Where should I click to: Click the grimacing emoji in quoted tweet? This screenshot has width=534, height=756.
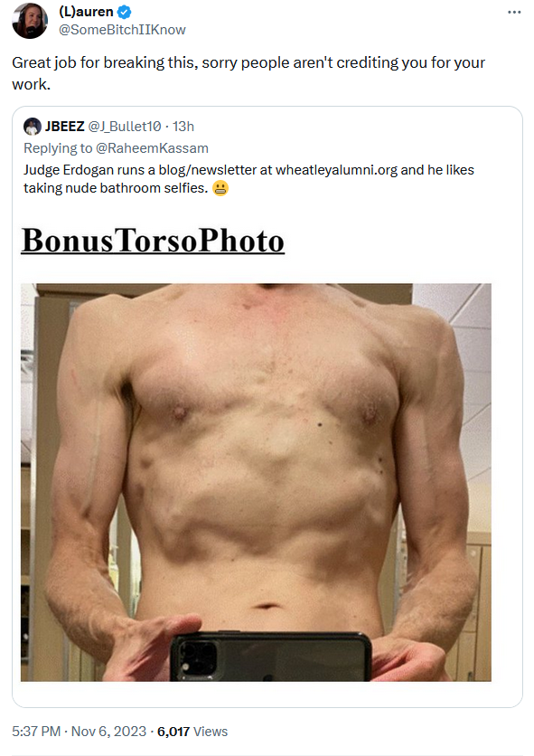pyautogui.click(x=220, y=188)
